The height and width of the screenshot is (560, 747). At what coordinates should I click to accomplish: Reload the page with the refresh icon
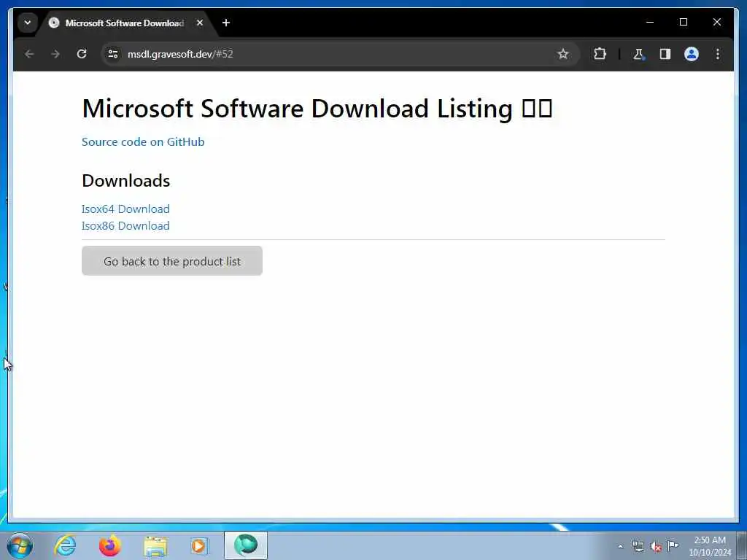82,54
